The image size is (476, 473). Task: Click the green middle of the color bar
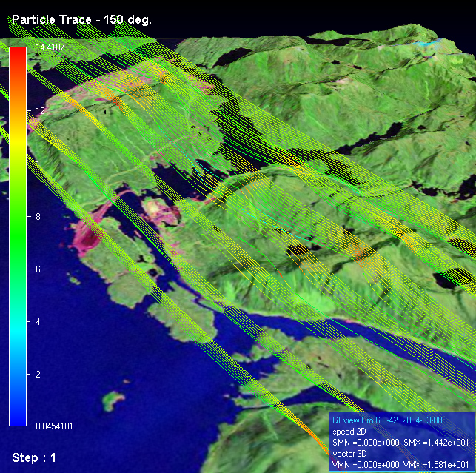tap(18, 237)
